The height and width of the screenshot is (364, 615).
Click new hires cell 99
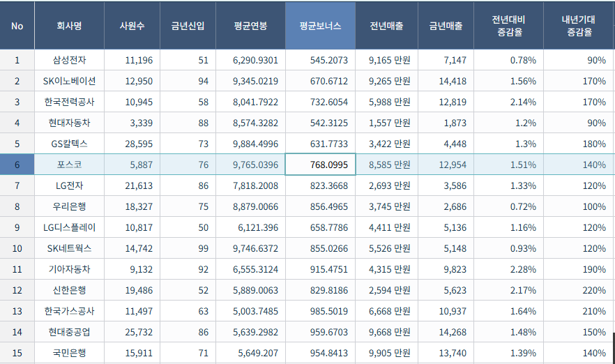[188, 248]
